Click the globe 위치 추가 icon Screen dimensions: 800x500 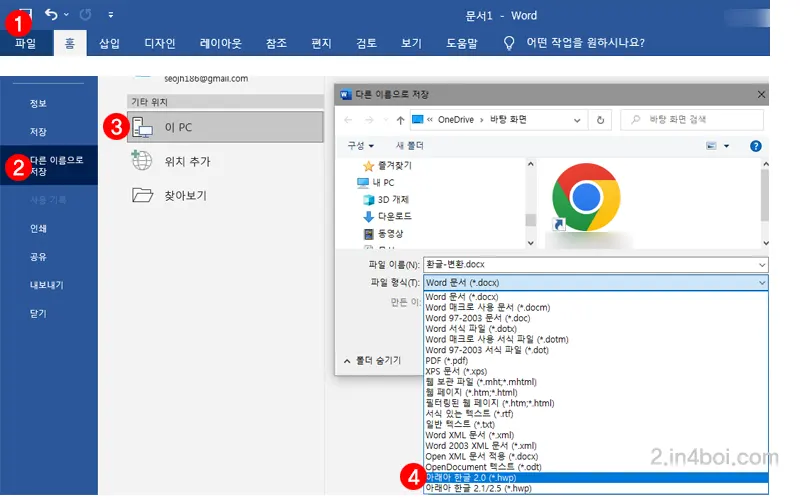coord(142,161)
